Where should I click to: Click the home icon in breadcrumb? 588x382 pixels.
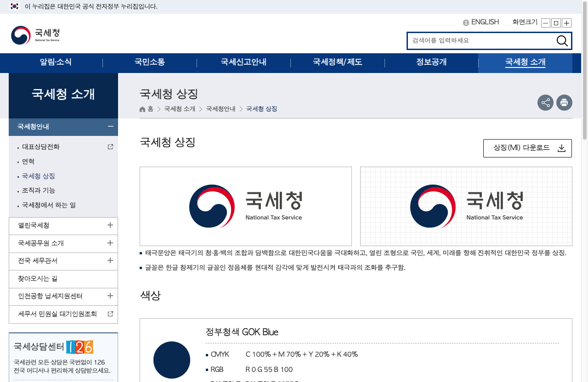tap(143, 109)
